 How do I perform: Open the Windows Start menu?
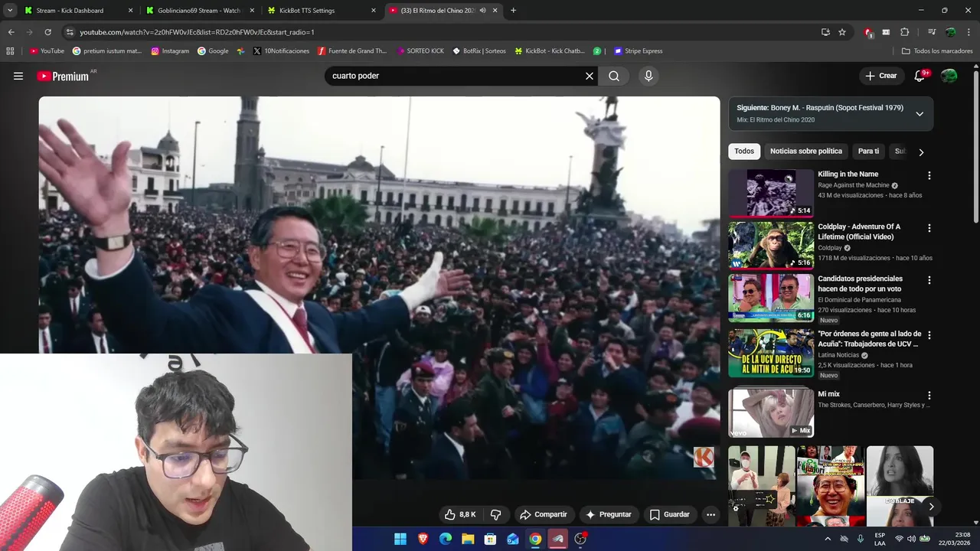pos(400,539)
